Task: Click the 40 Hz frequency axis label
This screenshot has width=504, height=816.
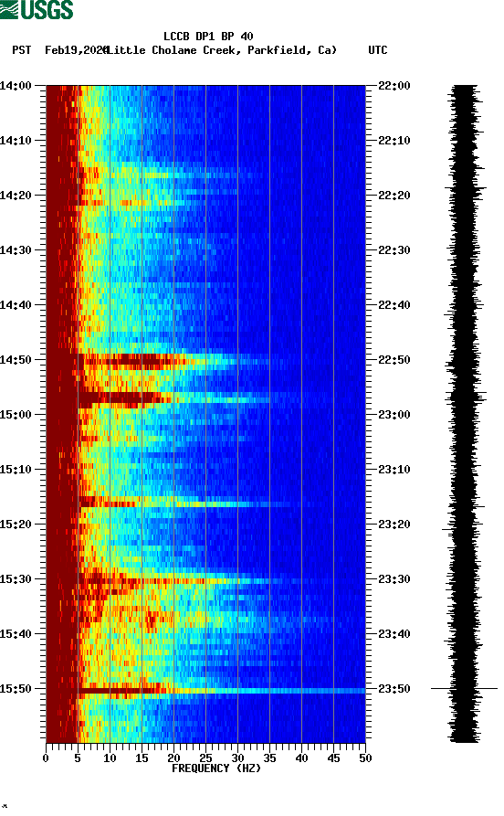Action: 301,758
